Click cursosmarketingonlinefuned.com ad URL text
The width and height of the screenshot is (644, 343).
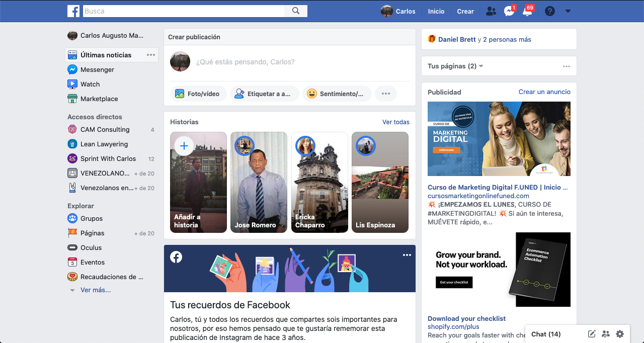click(478, 196)
